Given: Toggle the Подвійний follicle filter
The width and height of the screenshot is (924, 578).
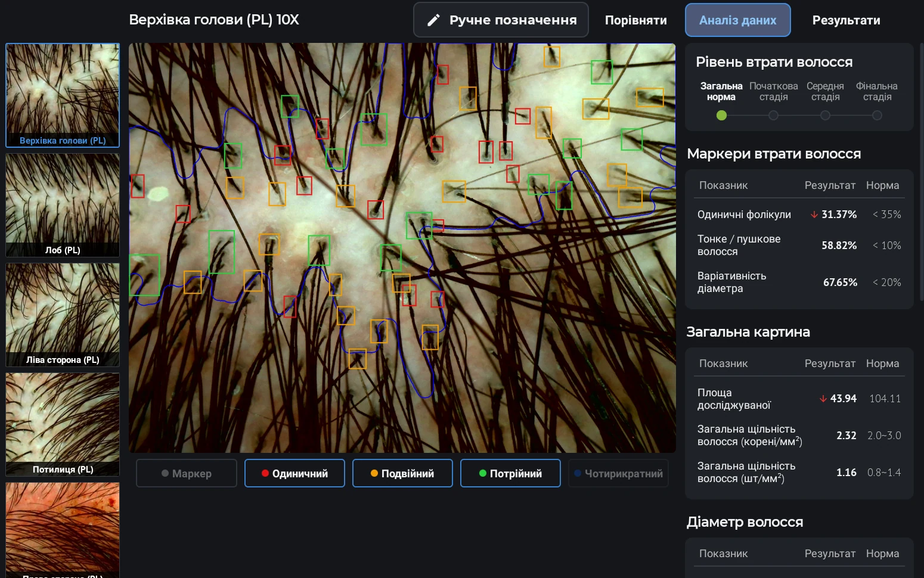Looking at the screenshot, I should click(402, 473).
